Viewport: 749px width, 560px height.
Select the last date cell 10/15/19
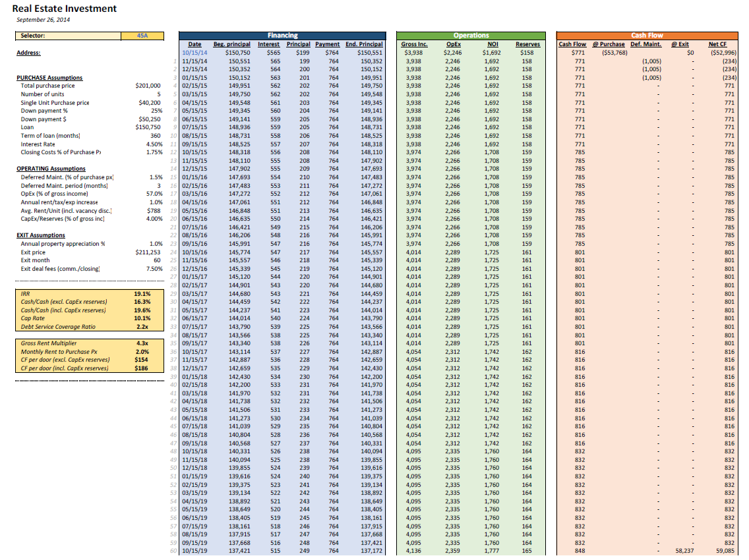(195, 551)
